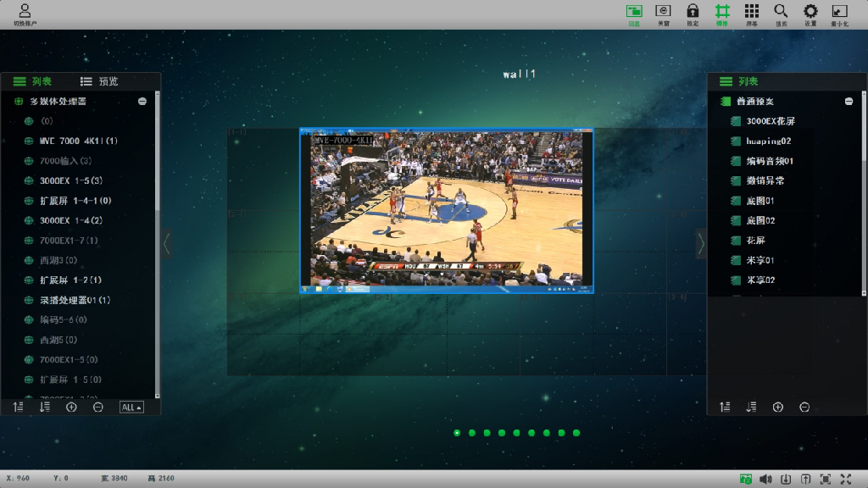Toggle the green hash-grid toolbar icon
This screenshot has height=488, width=868.
[x=722, y=15]
